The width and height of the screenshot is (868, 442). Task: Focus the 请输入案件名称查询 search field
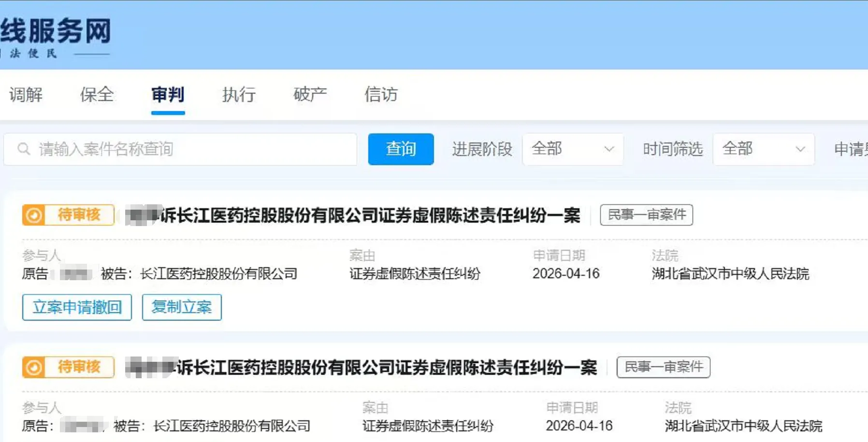(x=180, y=149)
